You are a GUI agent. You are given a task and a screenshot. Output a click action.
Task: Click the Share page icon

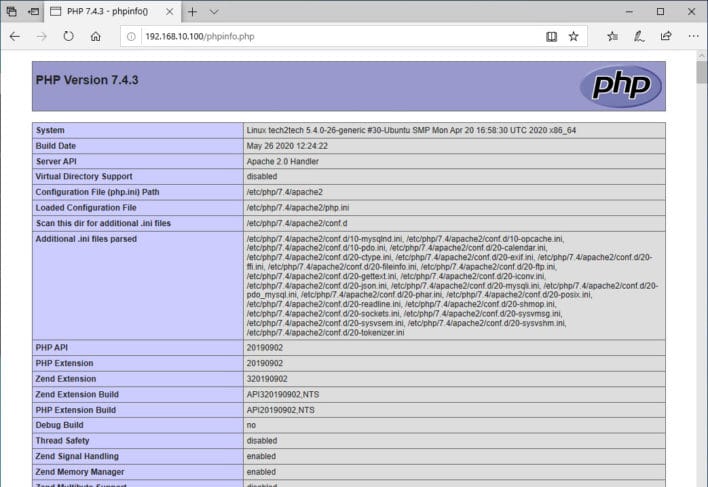click(x=666, y=36)
